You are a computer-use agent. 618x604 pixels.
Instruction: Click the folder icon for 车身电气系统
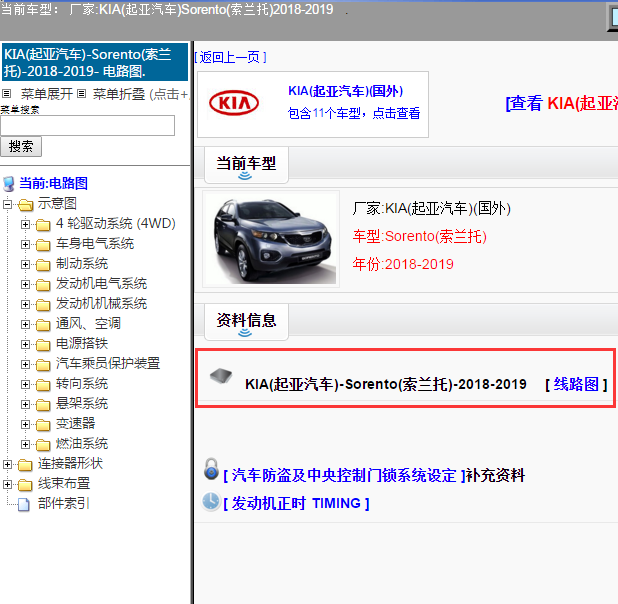[x=43, y=245]
